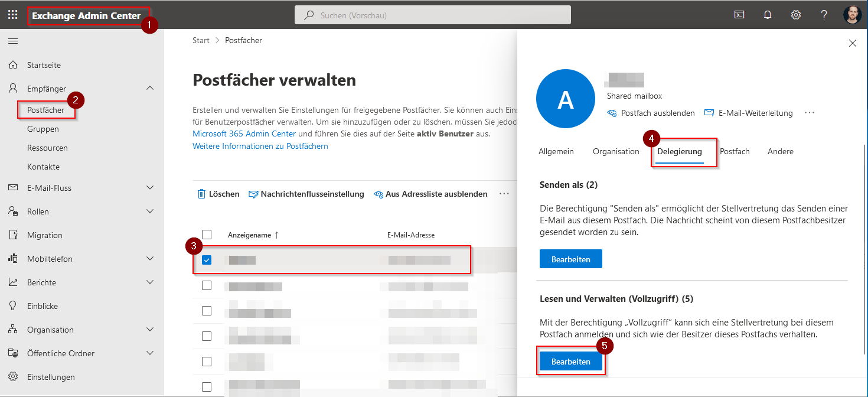868x397 pixels.
Task: Expand the Berichte chevron
Action: (x=150, y=282)
